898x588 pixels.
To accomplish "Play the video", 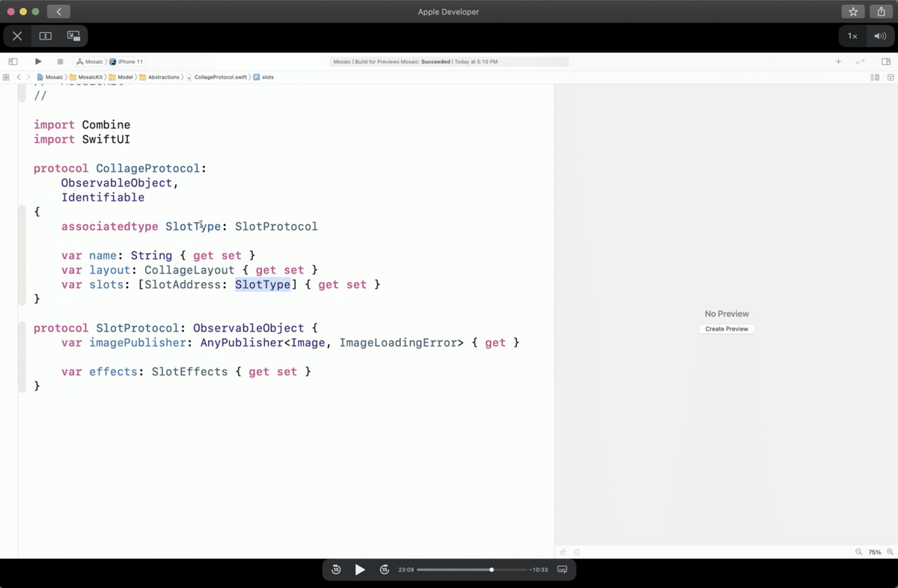I will [x=360, y=569].
